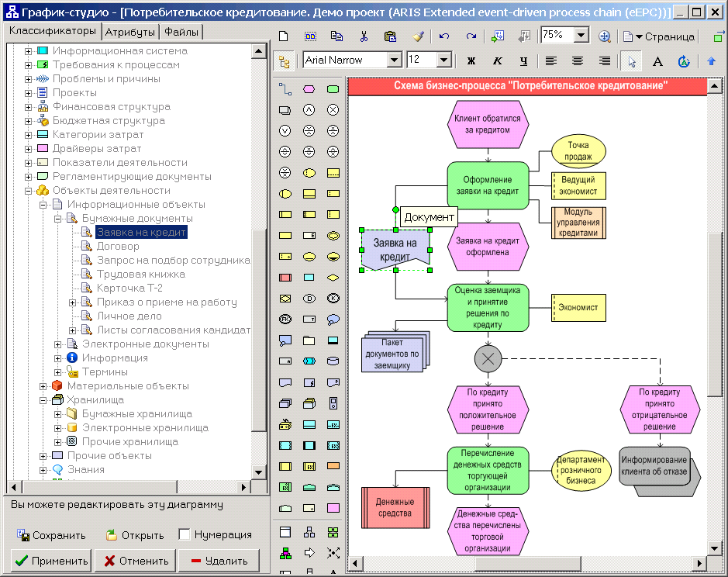The height and width of the screenshot is (577, 728).
Task: Click the new blank document icon
Action: (x=283, y=36)
